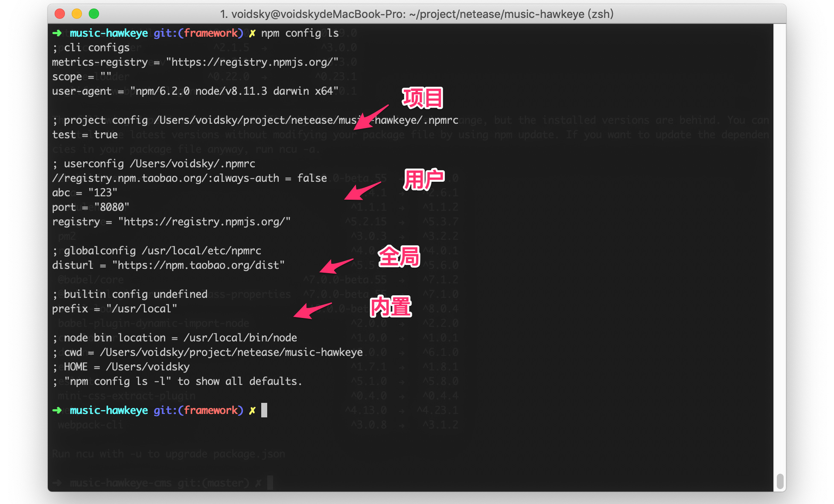This screenshot has width=834, height=504.
Task: Click the userconfig /Users/voidsky/.npmrc path
Action: click(x=192, y=164)
